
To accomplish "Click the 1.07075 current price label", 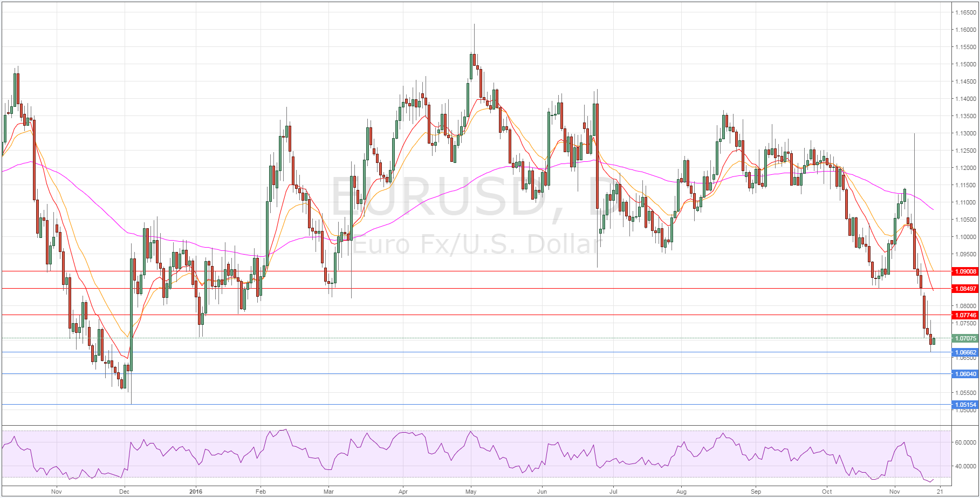I will [965, 338].
